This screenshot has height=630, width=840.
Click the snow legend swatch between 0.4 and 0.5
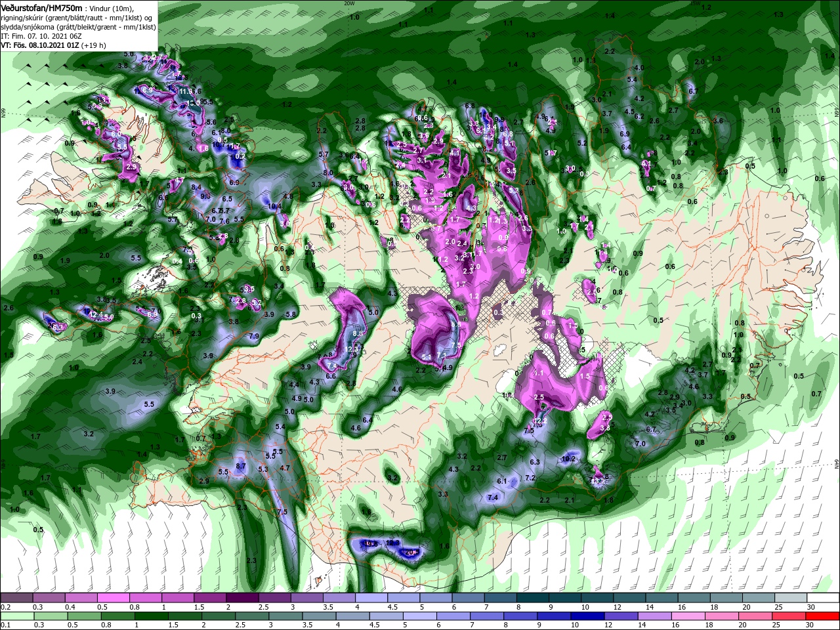[x=81, y=598]
